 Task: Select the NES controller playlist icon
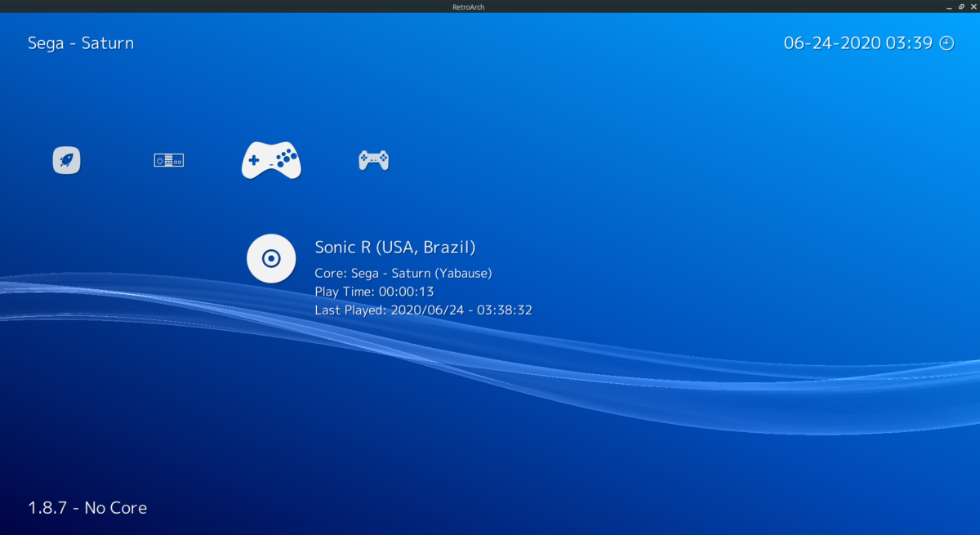click(169, 160)
